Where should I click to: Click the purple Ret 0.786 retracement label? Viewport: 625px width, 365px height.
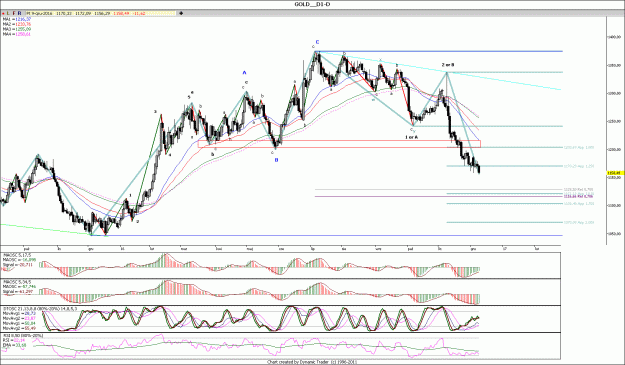point(579,196)
